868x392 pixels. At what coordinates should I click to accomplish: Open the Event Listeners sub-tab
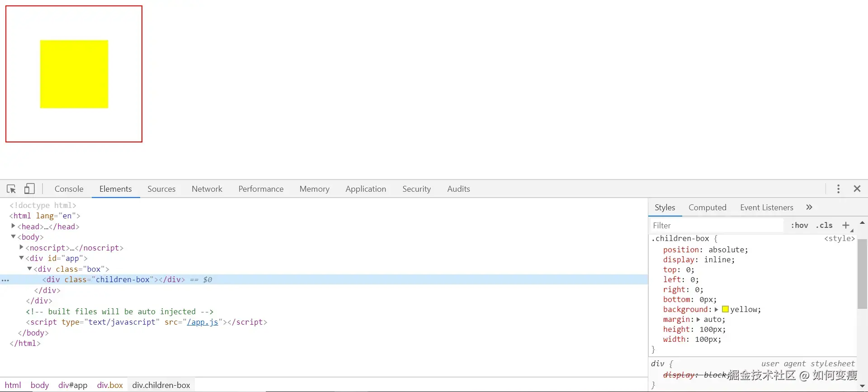pyautogui.click(x=767, y=208)
